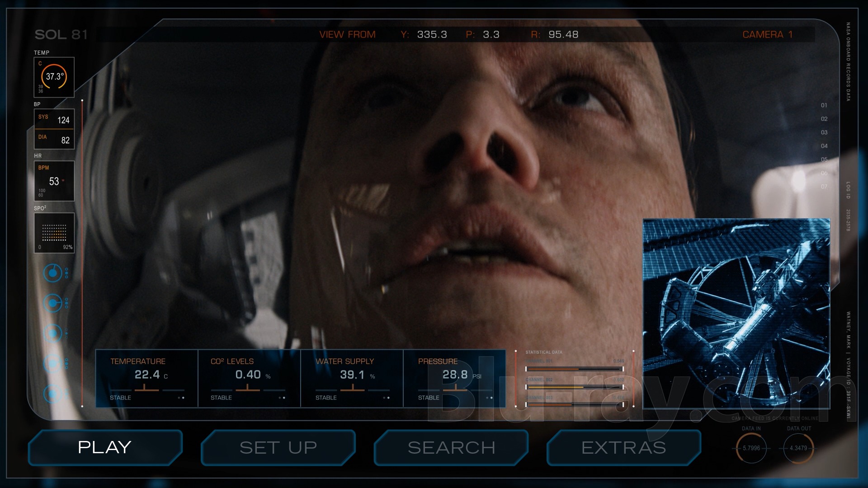The height and width of the screenshot is (488, 868).
Task: Click the CAMERA FEED IS CURRENTLY ONLINE text
Action: click(x=775, y=418)
